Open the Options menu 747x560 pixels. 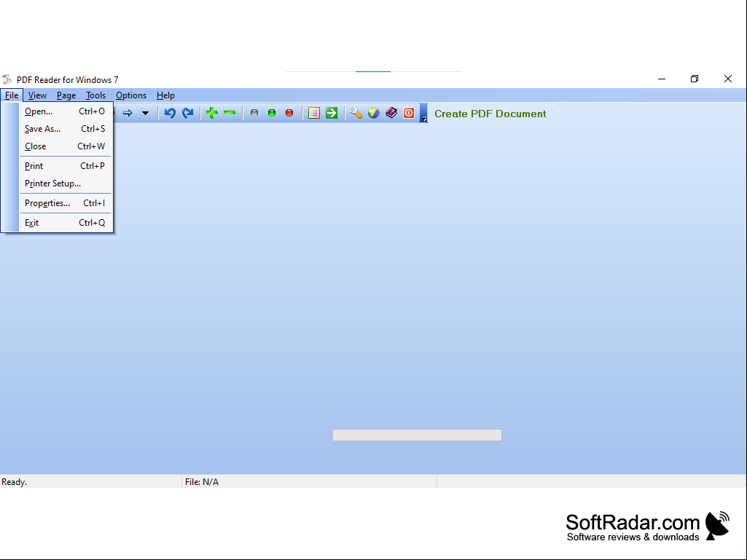coord(131,95)
